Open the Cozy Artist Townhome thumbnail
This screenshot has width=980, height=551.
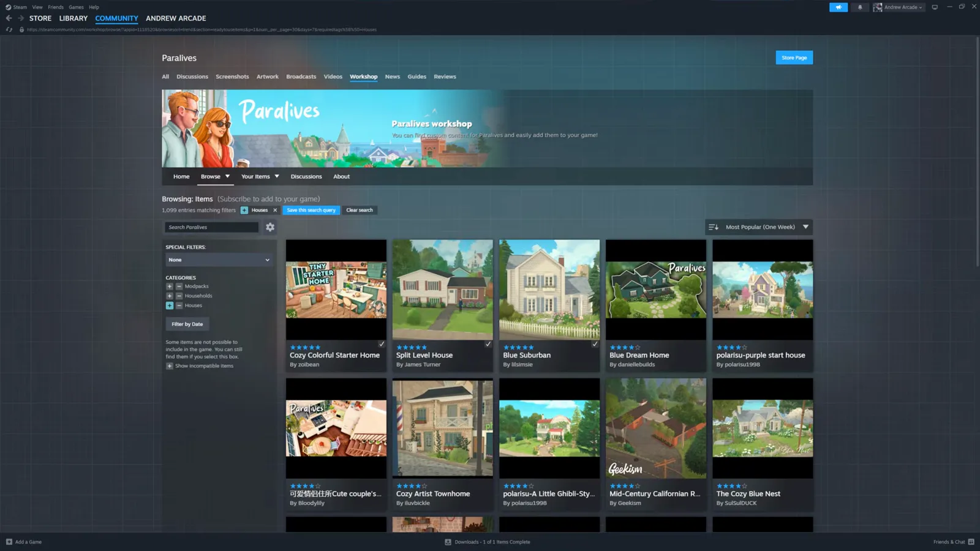point(442,428)
